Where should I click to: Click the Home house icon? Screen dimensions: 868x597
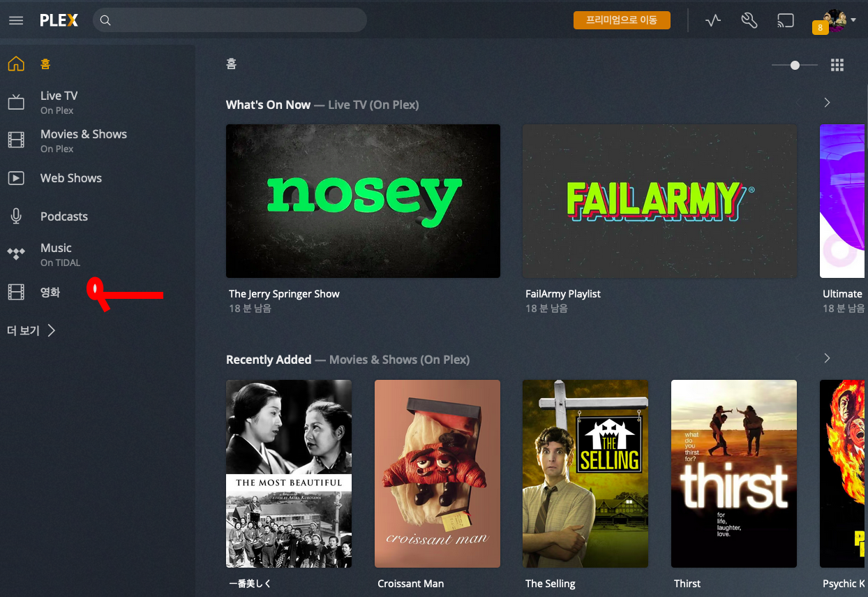(16, 64)
